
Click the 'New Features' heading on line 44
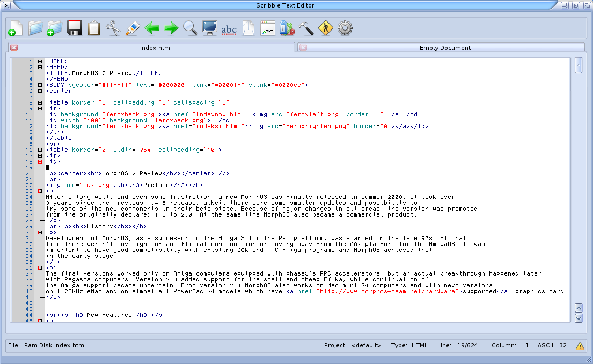(x=109, y=315)
